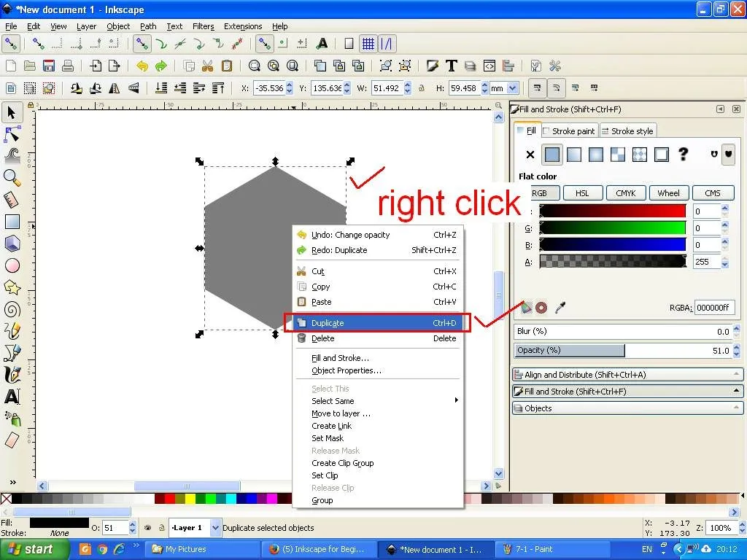747x560 pixels.
Task: Click the Print document toolbar icon
Action: tap(68, 66)
